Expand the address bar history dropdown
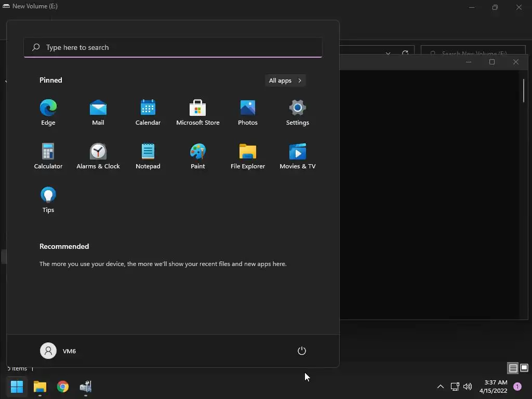532x399 pixels. pos(388,53)
